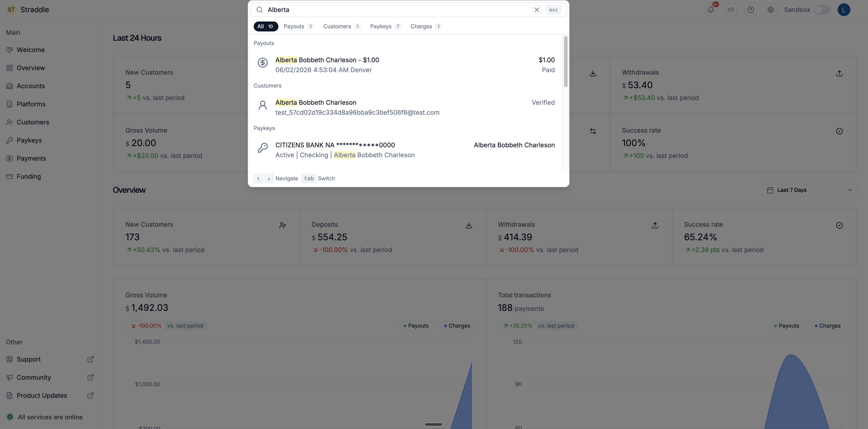Open the Product Updates external link
The image size is (868, 429).
51,396
